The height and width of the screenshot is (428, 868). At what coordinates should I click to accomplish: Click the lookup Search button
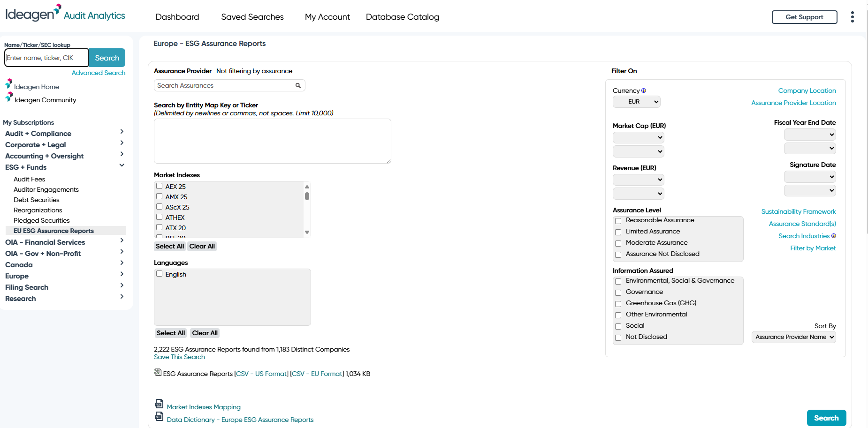107,58
